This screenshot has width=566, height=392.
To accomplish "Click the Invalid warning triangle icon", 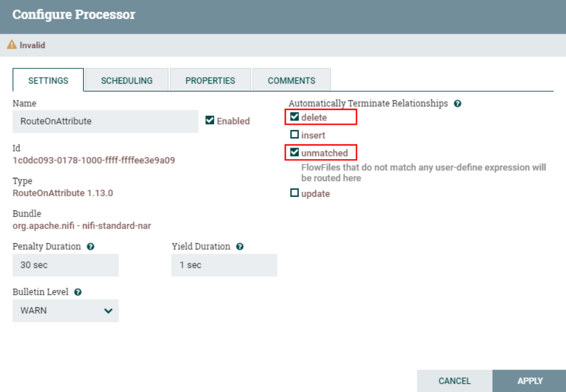I will pyautogui.click(x=11, y=45).
